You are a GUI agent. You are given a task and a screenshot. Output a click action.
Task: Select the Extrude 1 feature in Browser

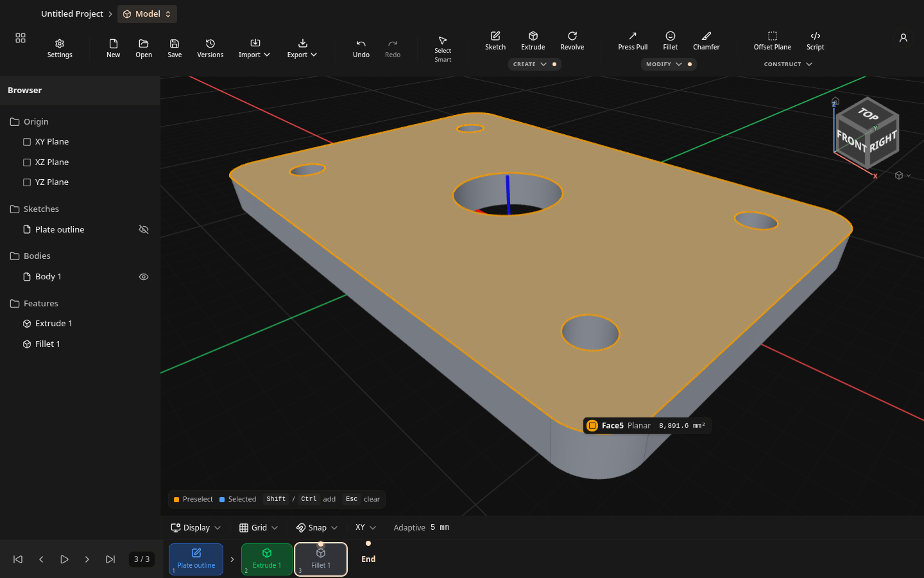tap(54, 324)
